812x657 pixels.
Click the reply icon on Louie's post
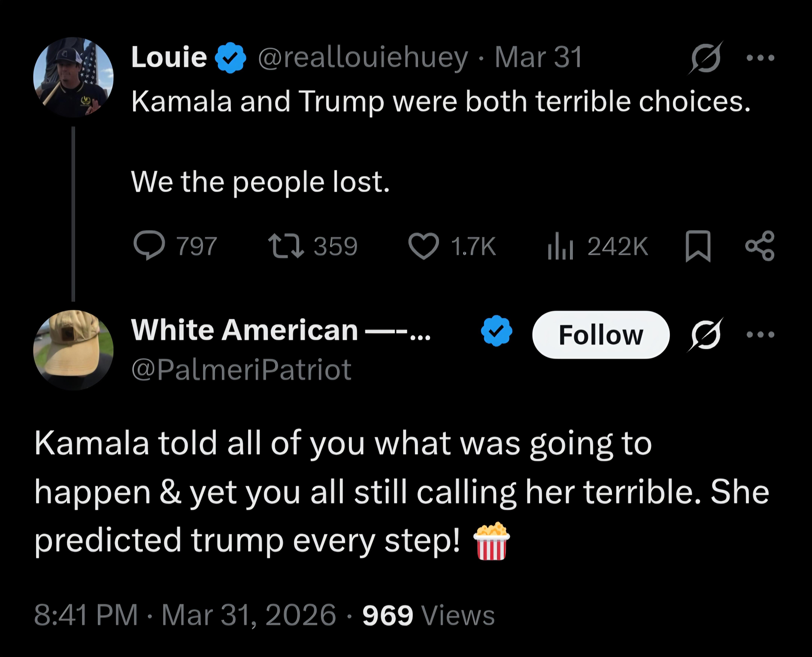point(149,246)
